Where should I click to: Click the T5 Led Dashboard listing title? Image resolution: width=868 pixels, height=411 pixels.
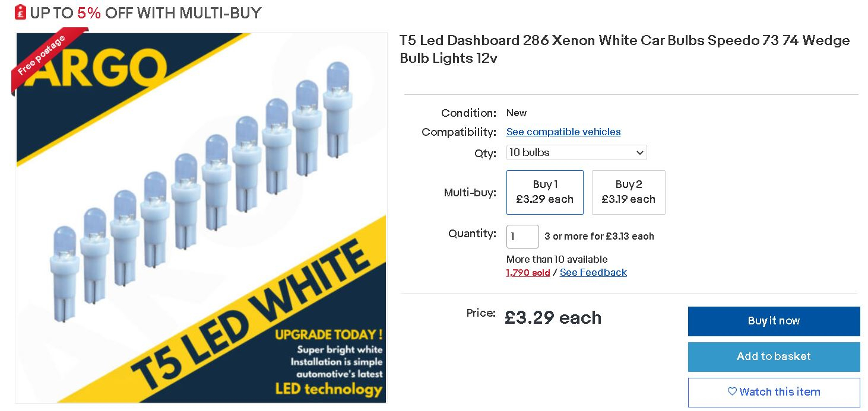pyautogui.click(x=625, y=49)
